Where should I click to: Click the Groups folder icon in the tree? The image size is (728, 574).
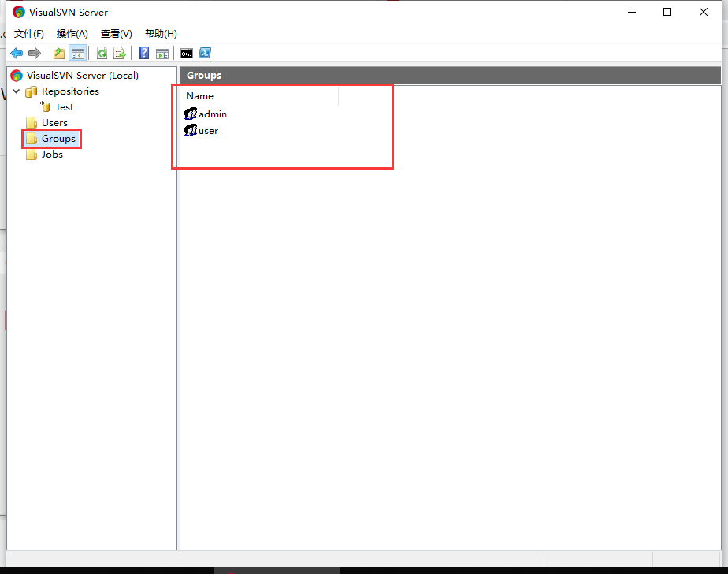[x=32, y=139]
